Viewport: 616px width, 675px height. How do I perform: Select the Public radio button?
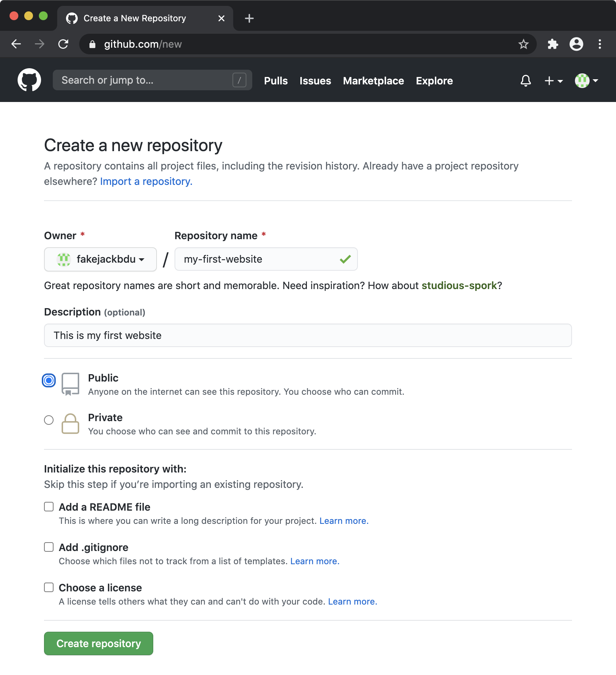49,380
